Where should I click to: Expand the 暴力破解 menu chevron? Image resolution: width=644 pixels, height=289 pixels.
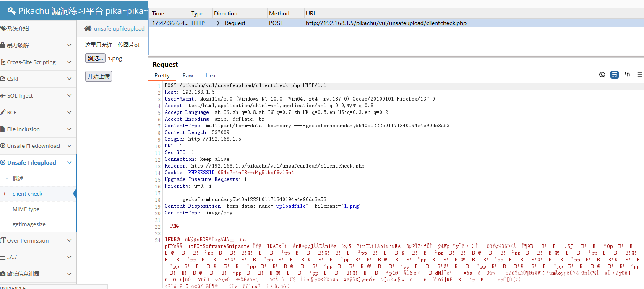click(69, 45)
